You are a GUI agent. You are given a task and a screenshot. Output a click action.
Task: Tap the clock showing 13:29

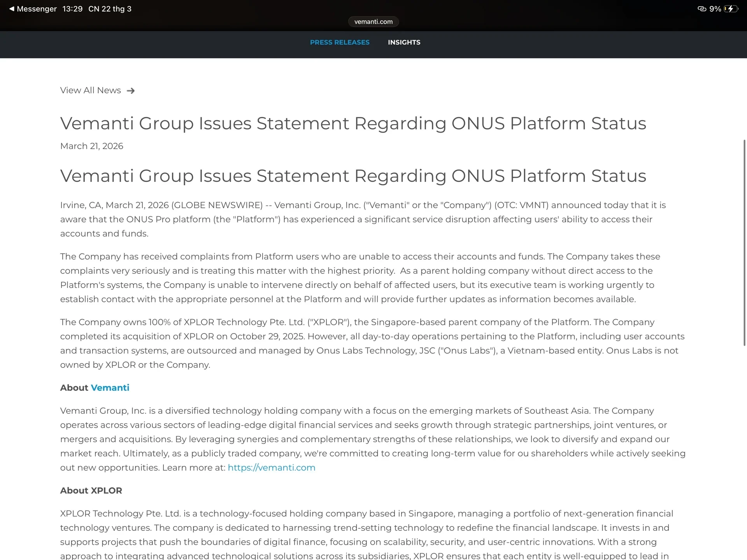72,9
